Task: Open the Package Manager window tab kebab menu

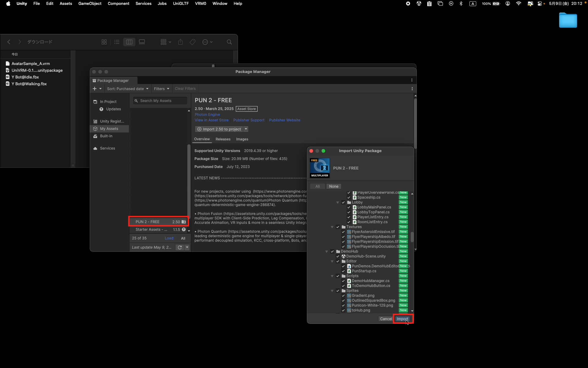Action: [412, 80]
